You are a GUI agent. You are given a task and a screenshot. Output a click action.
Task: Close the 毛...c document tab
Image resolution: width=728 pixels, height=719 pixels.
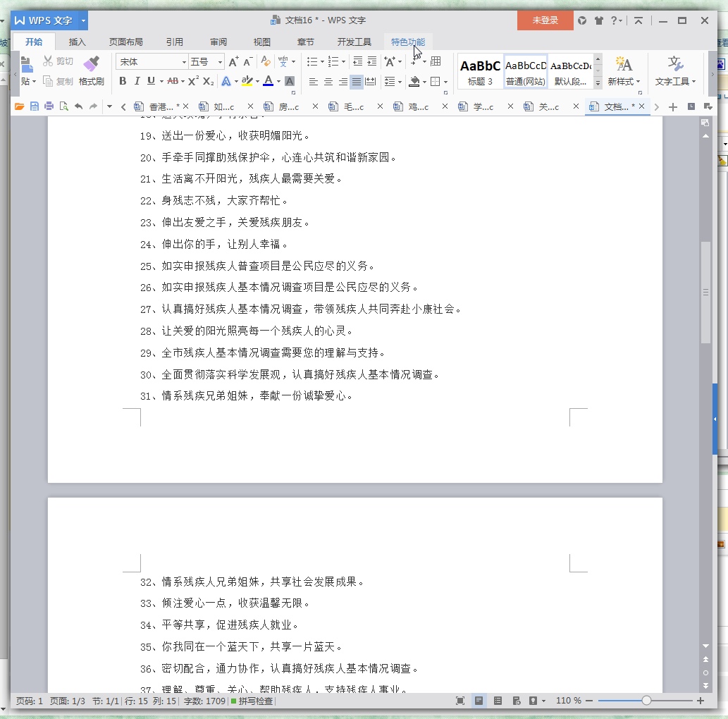point(380,106)
